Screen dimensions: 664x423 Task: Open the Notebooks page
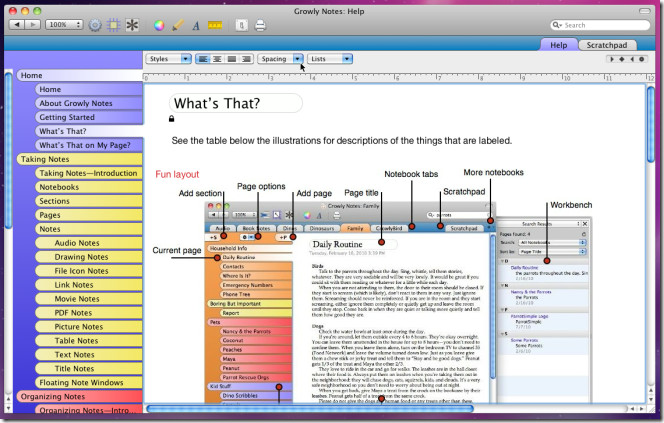pyautogui.click(x=89, y=187)
